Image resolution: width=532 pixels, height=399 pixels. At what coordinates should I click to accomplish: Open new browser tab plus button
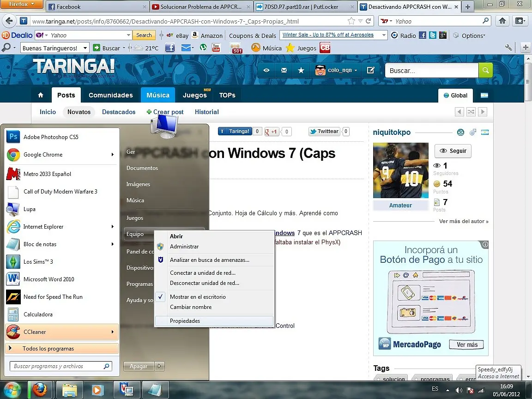coord(467,7)
